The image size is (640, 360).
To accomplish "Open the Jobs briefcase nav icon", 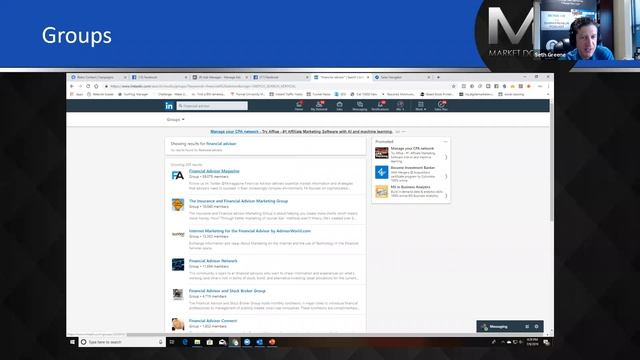I will tap(339, 106).
